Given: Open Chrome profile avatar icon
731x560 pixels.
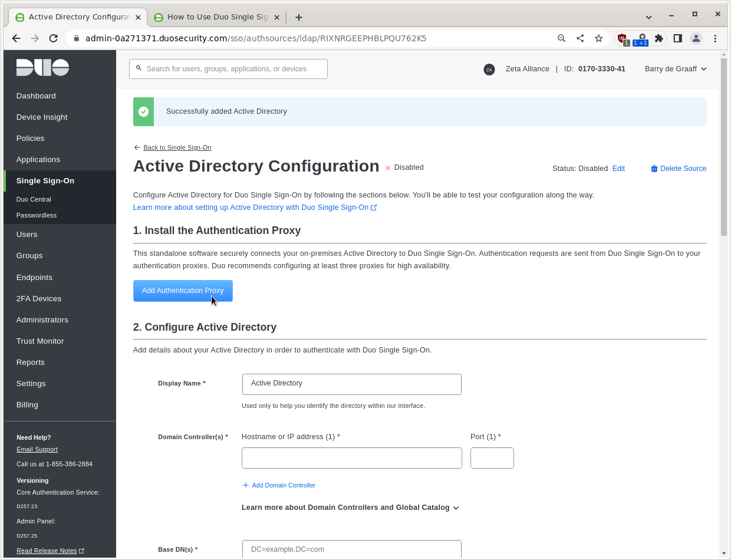Looking at the screenshot, I should click(x=696, y=38).
